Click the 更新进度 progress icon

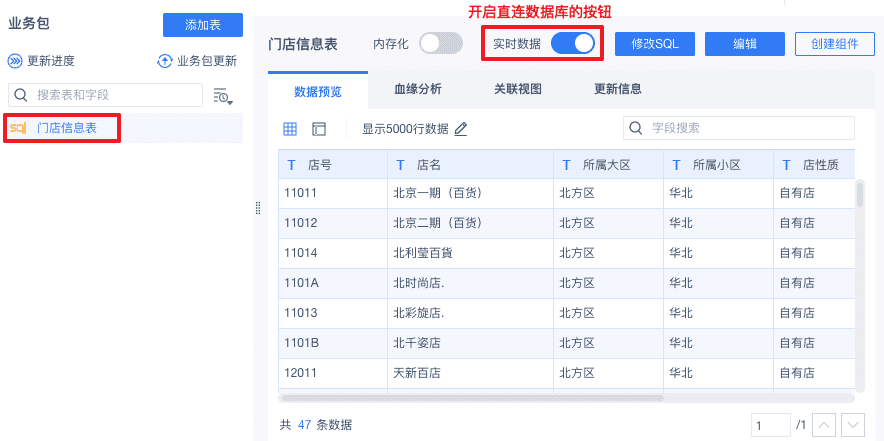[x=15, y=61]
